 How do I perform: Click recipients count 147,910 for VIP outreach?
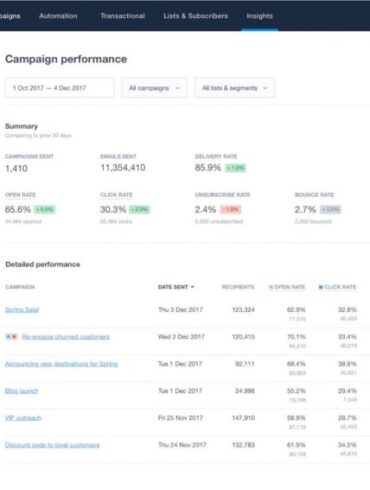pyautogui.click(x=243, y=418)
